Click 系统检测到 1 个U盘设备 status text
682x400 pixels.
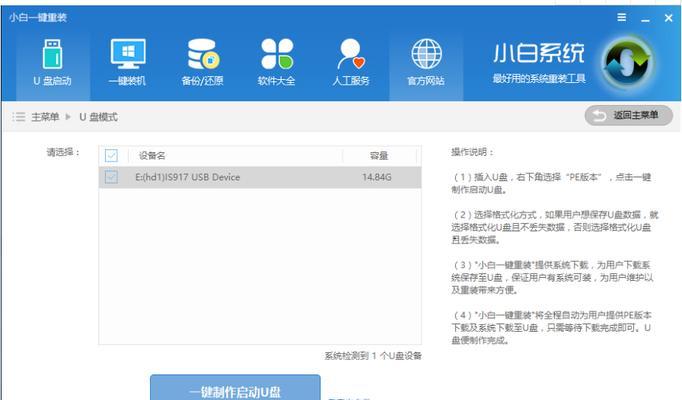click(373, 356)
